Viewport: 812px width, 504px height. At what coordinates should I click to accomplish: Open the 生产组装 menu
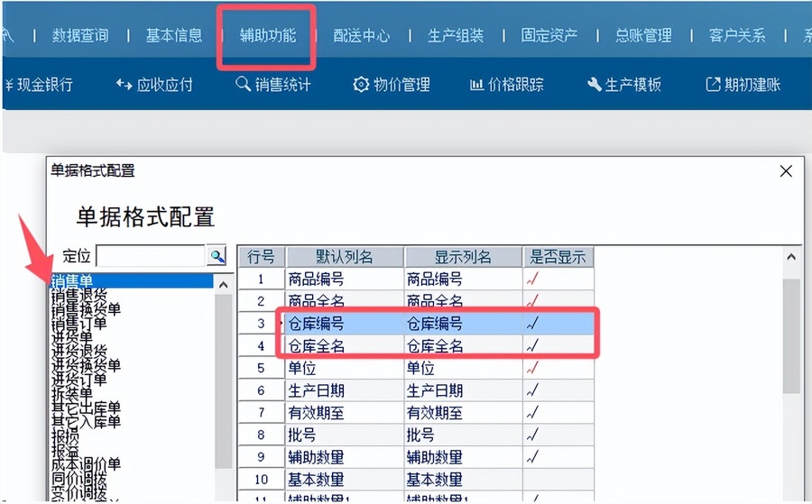pos(456,35)
